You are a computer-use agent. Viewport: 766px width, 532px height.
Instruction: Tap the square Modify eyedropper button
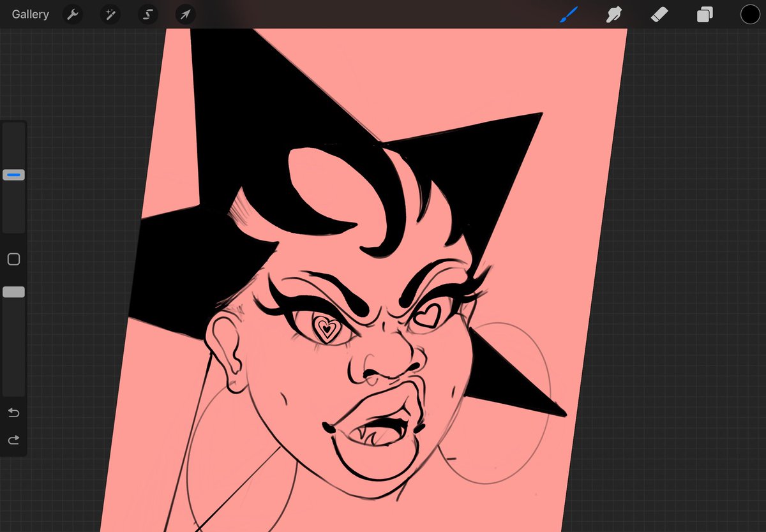point(13,259)
